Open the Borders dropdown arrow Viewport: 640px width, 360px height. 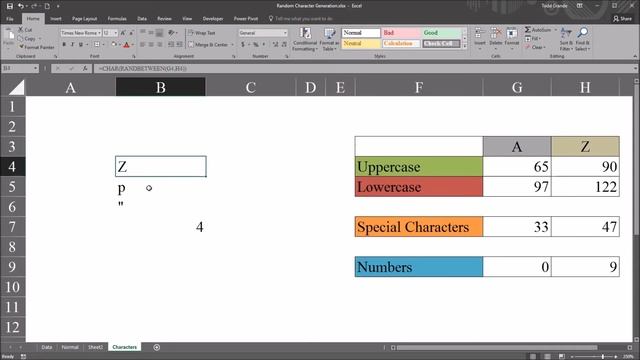(x=103, y=44)
